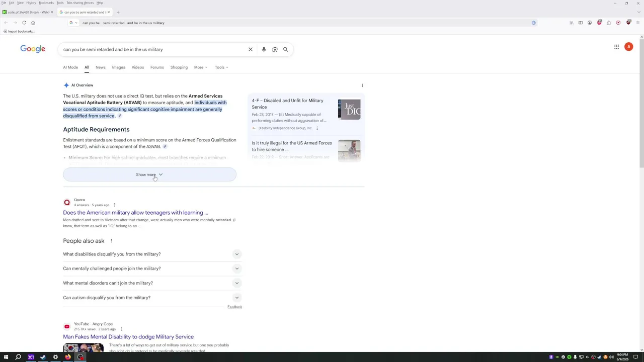The width and height of the screenshot is (644, 362).
Task: Click the Feedback link
Action: click(x=234, y=307)
